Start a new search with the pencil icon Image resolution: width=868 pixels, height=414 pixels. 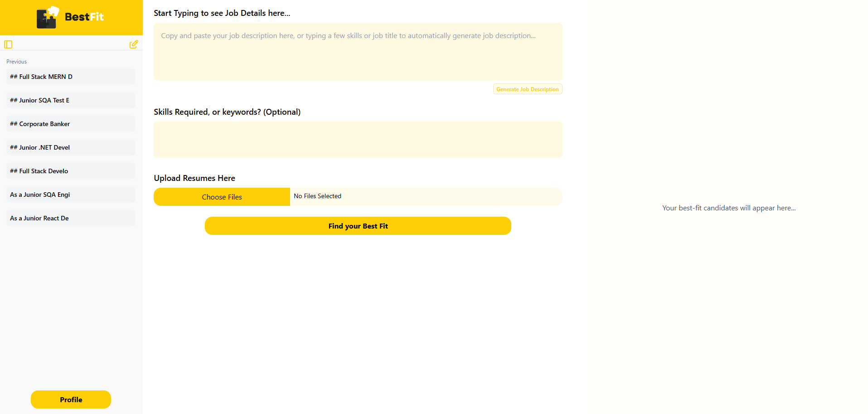pos(134,44)
